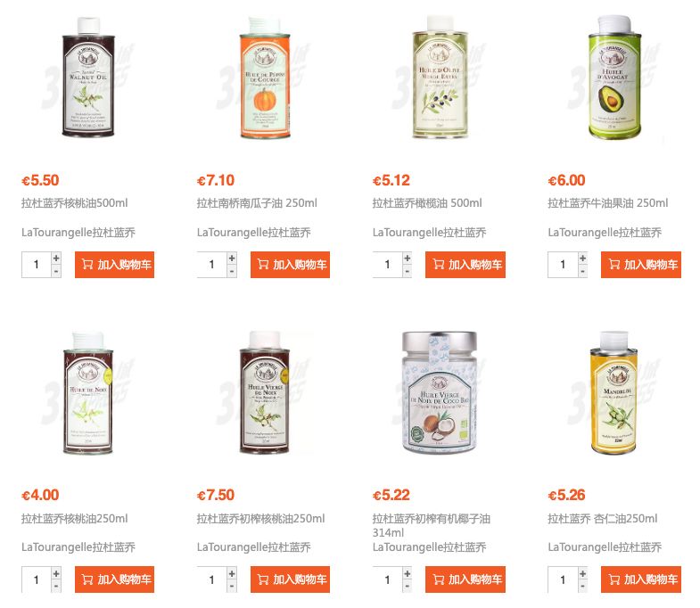Add almond oil 250ml to cart
Viewport: 700px width, 608px height.
(x=640, y=579)
